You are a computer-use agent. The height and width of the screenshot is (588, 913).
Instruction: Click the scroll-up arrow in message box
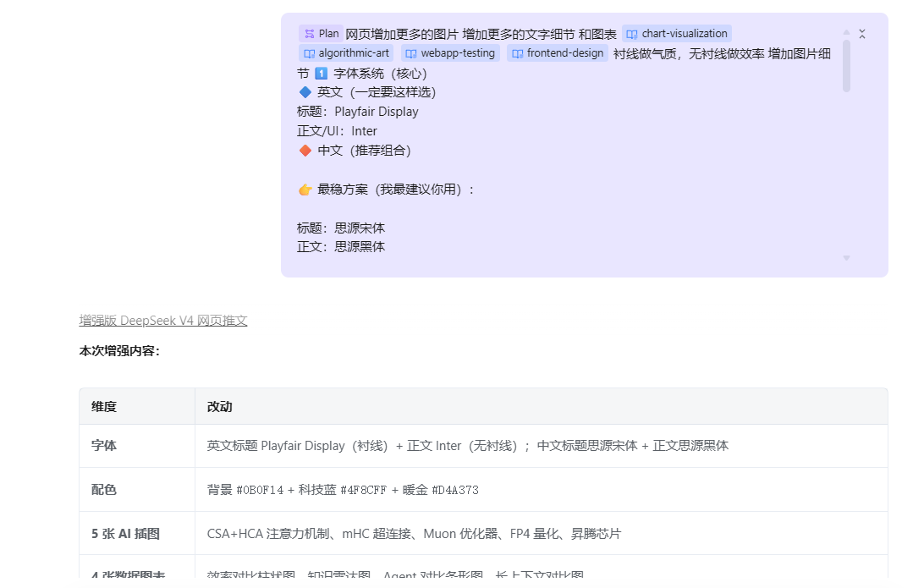click(x=847, y=32)
